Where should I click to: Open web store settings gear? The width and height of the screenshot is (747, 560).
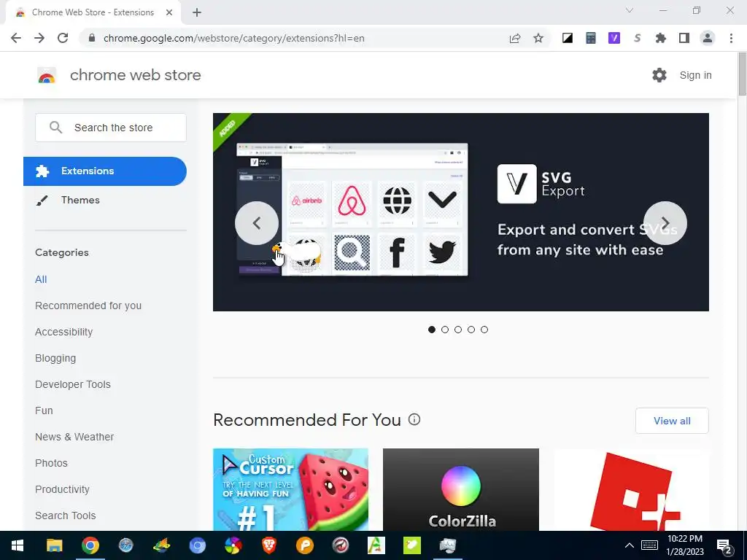[659, 75]
